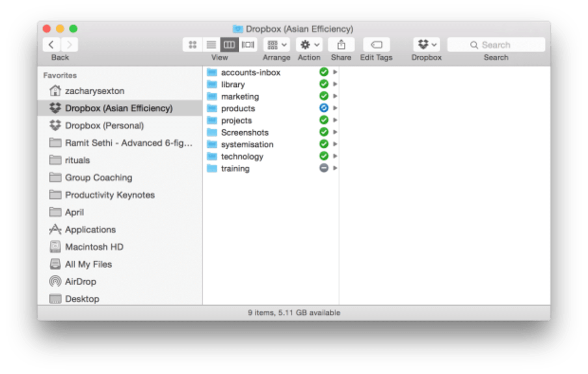Select the technology folder

(242, 156)
